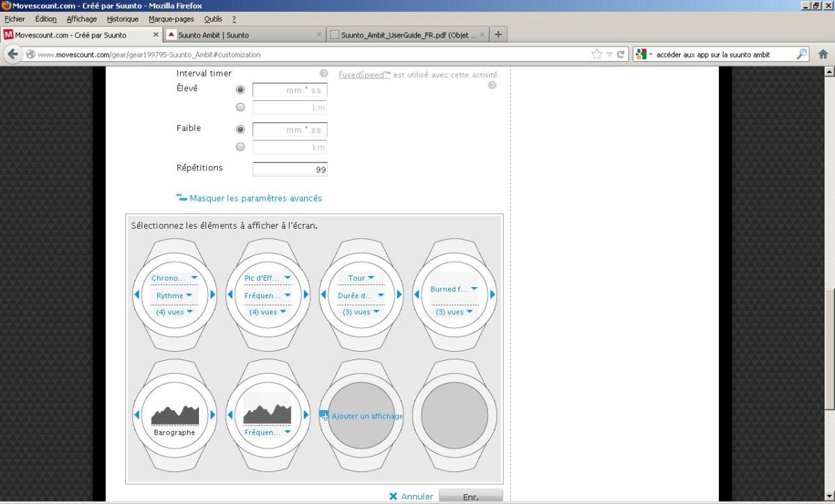Click the home icon in Firefox toolbar
Screen dimensions: 835x504
tap(823, 54)
